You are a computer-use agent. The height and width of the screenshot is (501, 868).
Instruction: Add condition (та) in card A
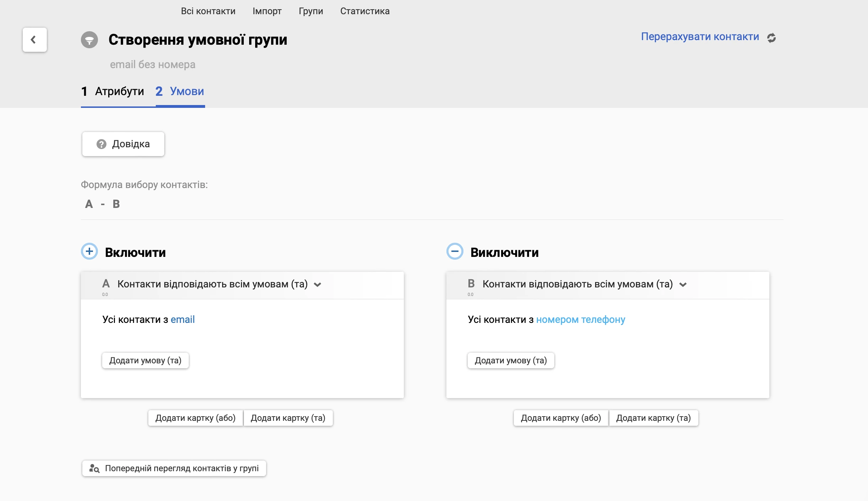point(145,360)
